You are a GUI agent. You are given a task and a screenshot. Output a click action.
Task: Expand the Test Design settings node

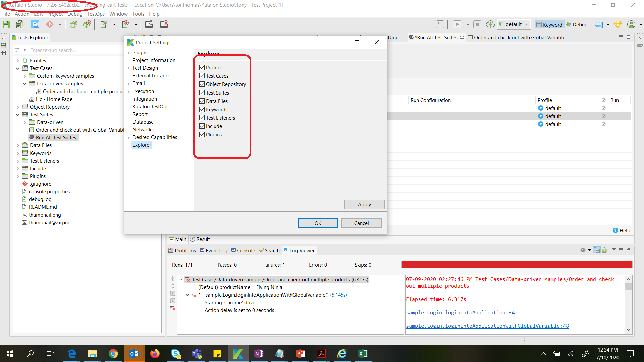[128, 68]
